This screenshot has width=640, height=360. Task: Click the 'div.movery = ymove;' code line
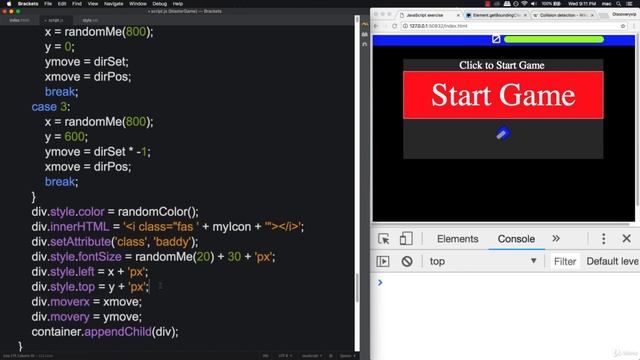[87, 317]
